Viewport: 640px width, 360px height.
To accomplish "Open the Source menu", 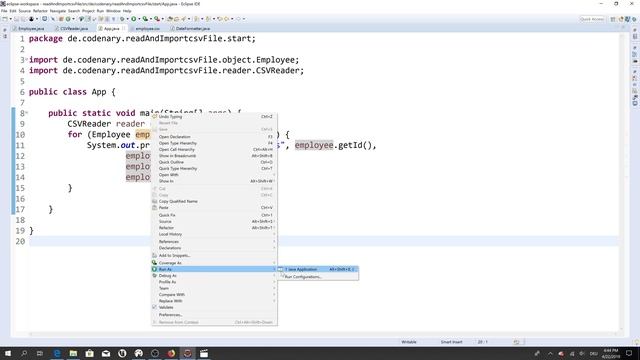I will [x=24, y=11].
